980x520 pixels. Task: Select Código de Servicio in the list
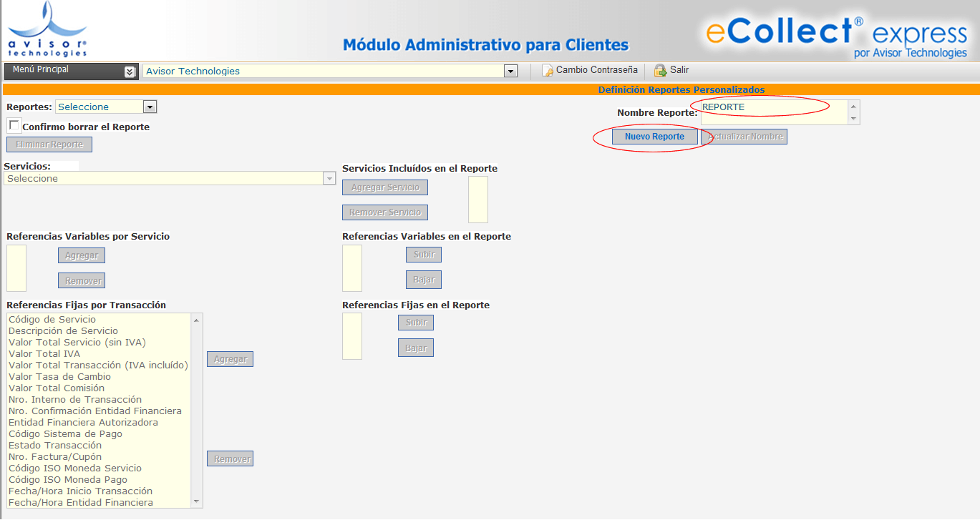pyautogui.click(x=99, y=320)
